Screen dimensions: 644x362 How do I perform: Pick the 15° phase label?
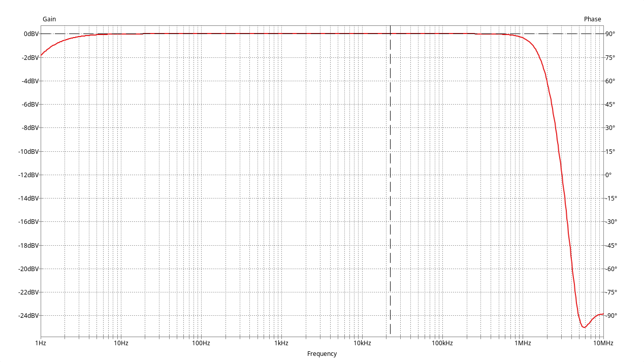610,151
